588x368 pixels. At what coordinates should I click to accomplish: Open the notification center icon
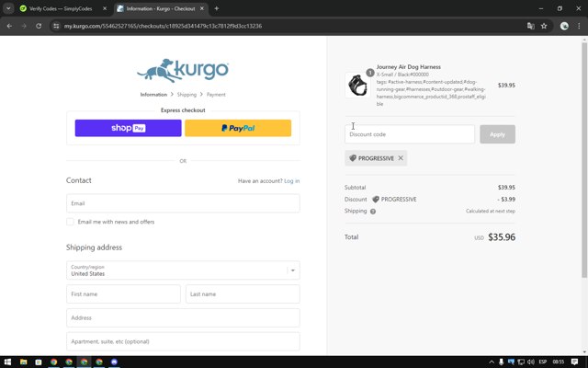[x=574, y=362]
